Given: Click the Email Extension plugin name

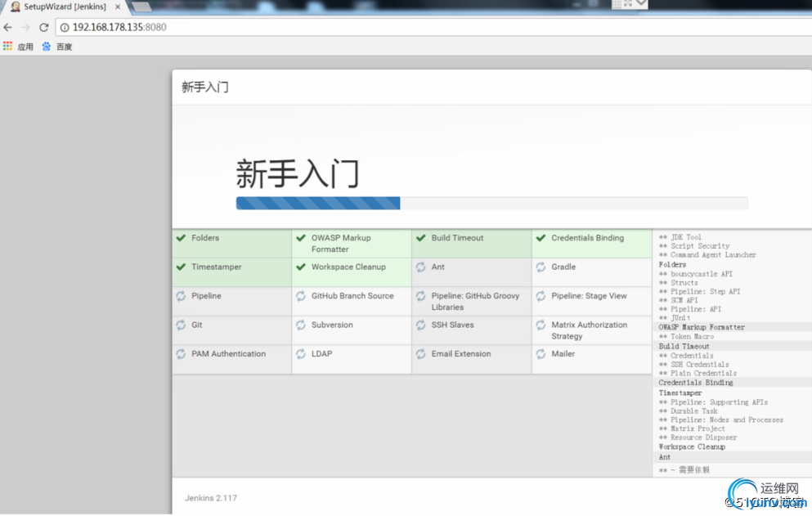Looking at the screenshot, I should (x=461, y=354).
